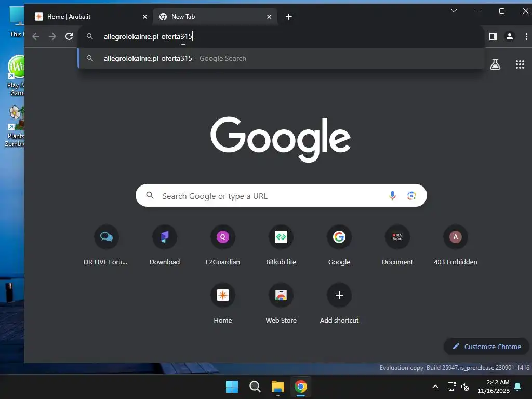Close the New Tab tab

point(269,17)
